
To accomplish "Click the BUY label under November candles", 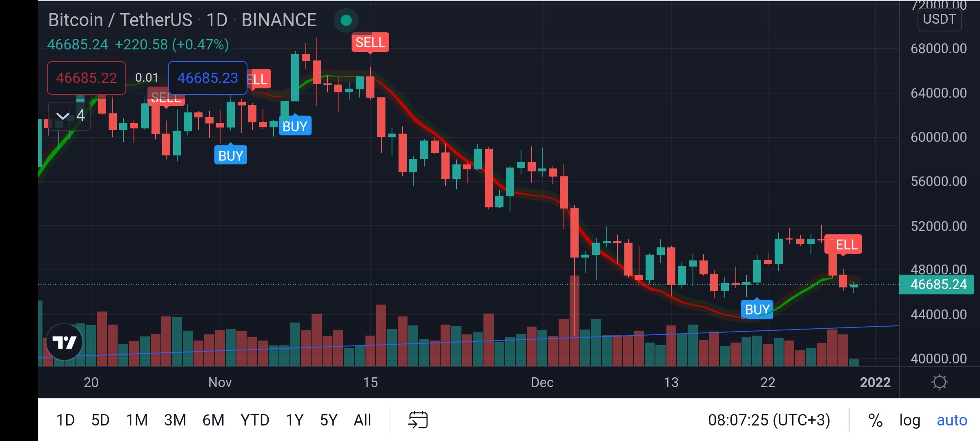I will (x=231, y=155).
